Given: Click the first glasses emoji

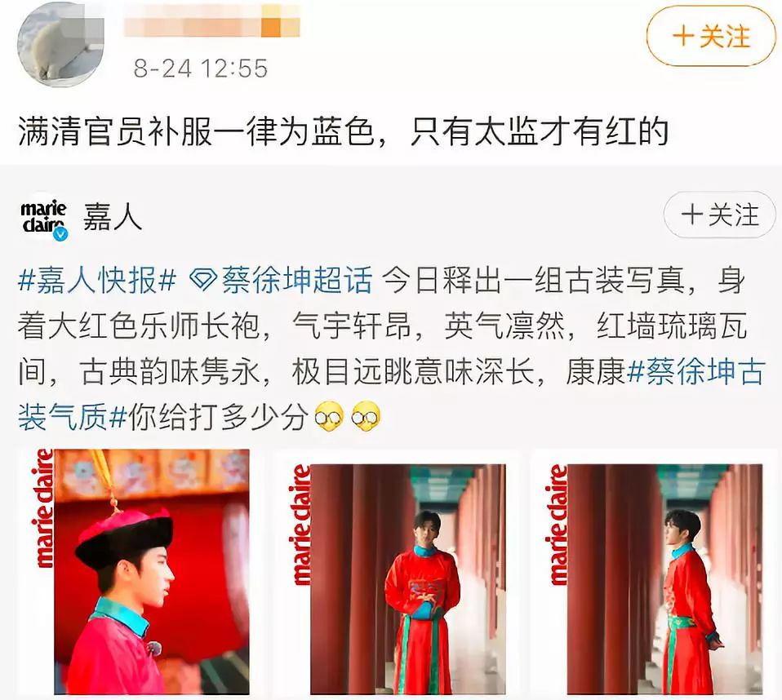Looking at the screenshot, I should pyautogui.click(x=329, y=417).
